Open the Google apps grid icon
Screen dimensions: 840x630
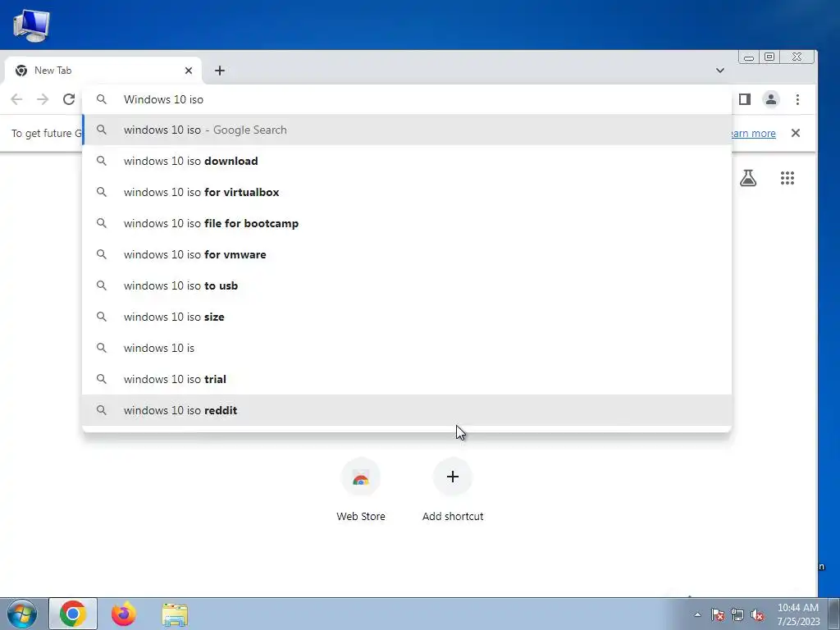787,178
